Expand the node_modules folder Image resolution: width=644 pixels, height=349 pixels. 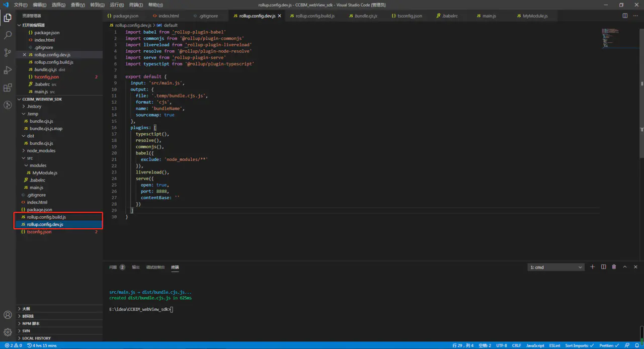click(x=41, y=150)
